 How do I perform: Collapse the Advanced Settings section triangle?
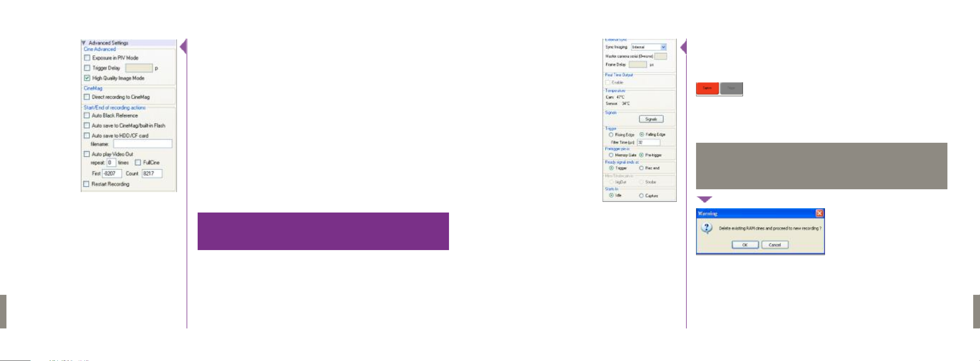click(x=84, y=43)
